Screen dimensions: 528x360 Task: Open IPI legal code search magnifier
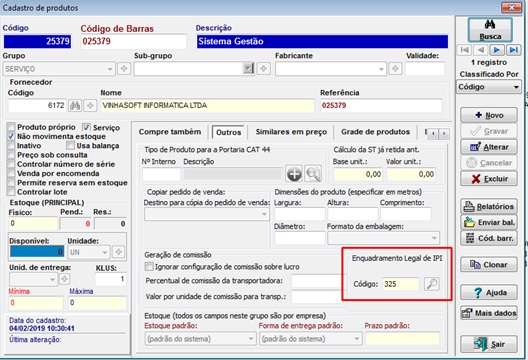coord(432,284)
